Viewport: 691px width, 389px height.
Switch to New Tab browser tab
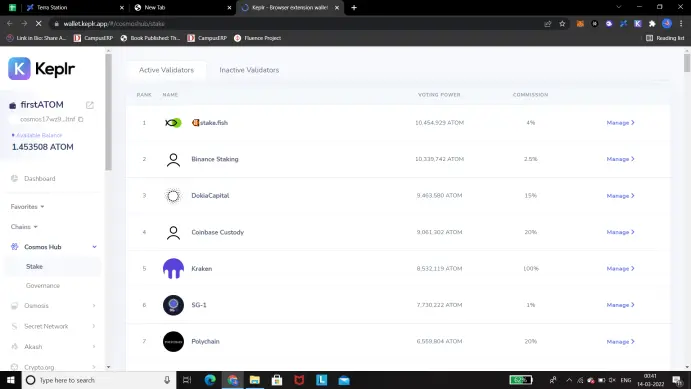pyautogui.click(x=181, y=7)
